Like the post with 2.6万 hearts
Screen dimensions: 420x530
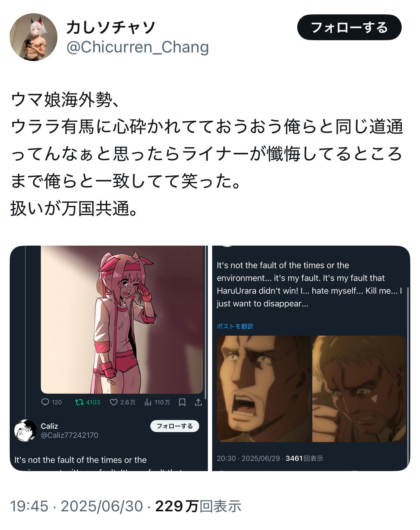pos(113,402)
